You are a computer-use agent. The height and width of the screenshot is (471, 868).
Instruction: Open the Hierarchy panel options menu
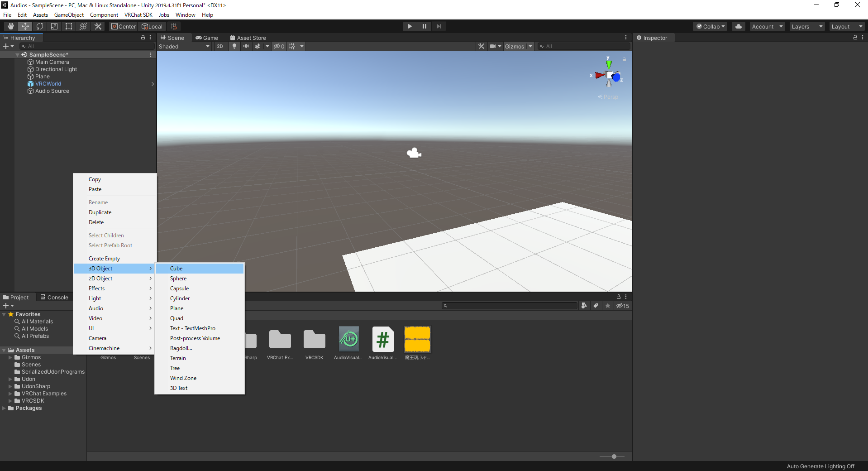150,38
